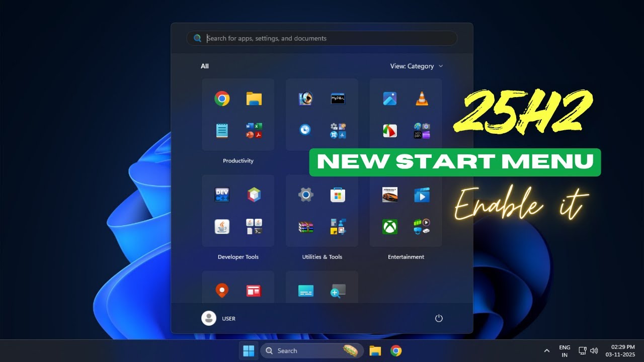The height and width of the screenshot is (362, 644).
Task: Open File Explorer in the Productivity group
Action: pos(254,99)
